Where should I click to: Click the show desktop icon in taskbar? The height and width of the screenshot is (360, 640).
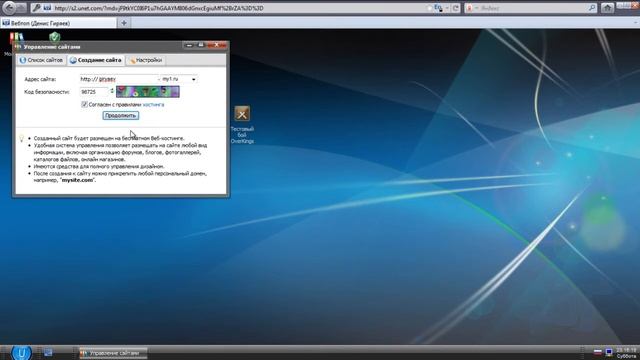pyautogui.click(x=48, y=352)
